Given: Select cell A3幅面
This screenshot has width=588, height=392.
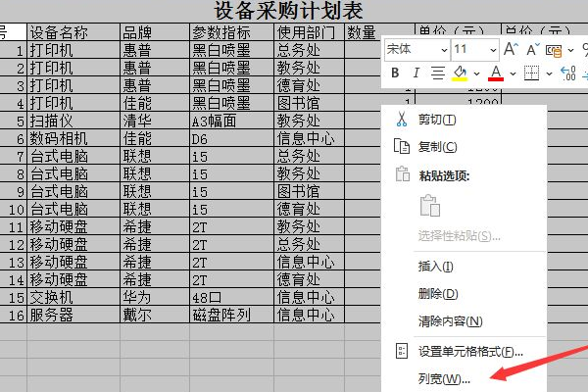Looking at the screenshot, I should pyautogui.click(x=231, y=121).
